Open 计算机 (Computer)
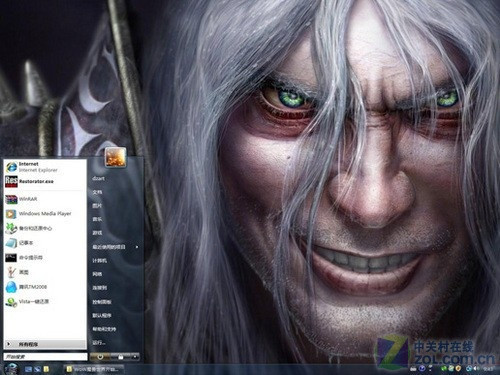This screenshot has width=500, height=375. click(99, 261)
